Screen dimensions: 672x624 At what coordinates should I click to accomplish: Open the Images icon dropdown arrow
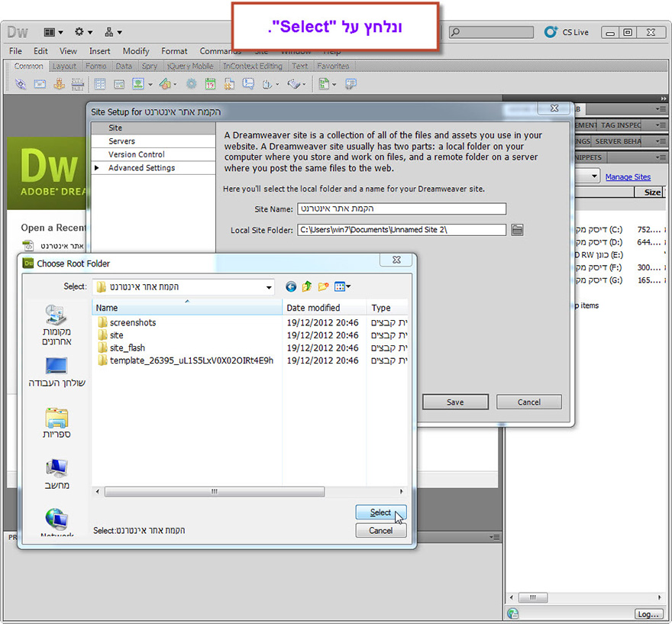coord(150,85)
